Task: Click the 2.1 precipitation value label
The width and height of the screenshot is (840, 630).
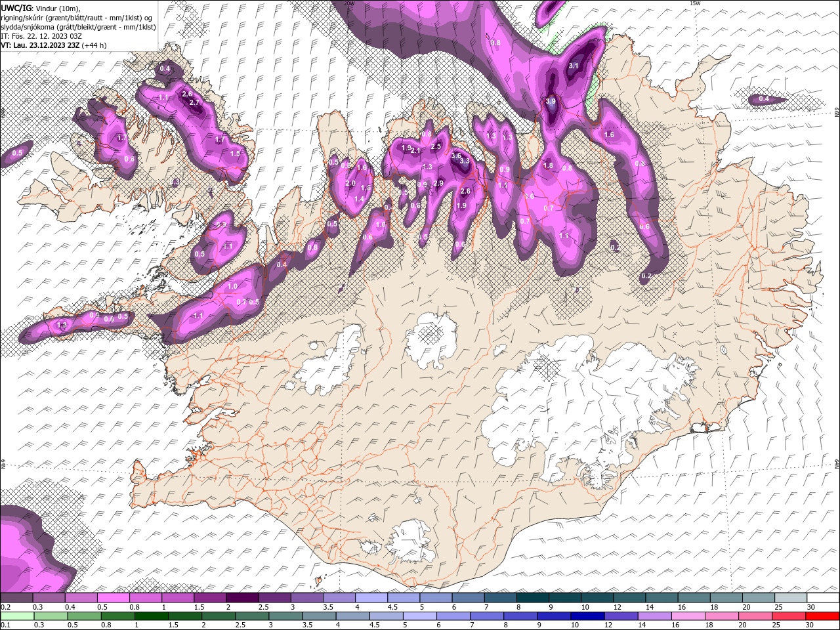Action: 415,151
